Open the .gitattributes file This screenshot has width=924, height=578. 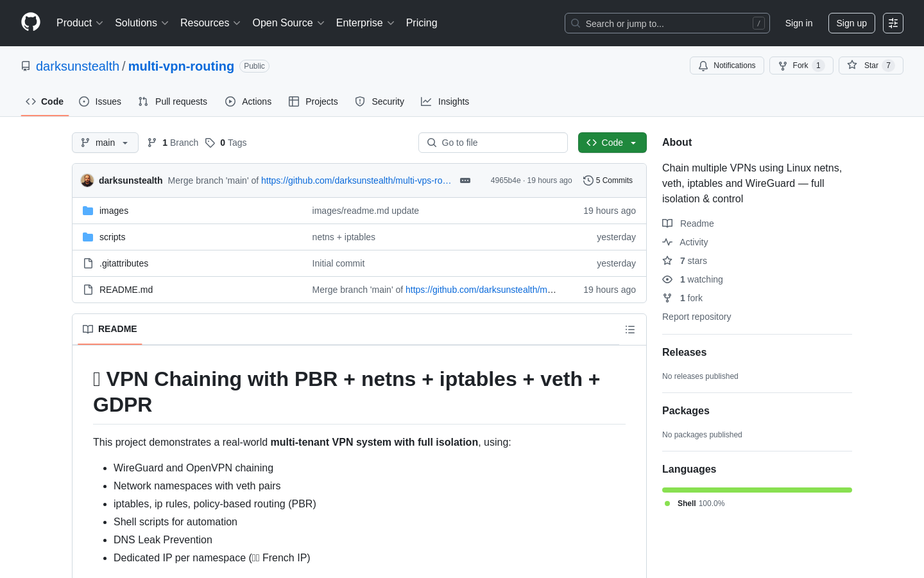pyautogui.click(x=124, y=263)
